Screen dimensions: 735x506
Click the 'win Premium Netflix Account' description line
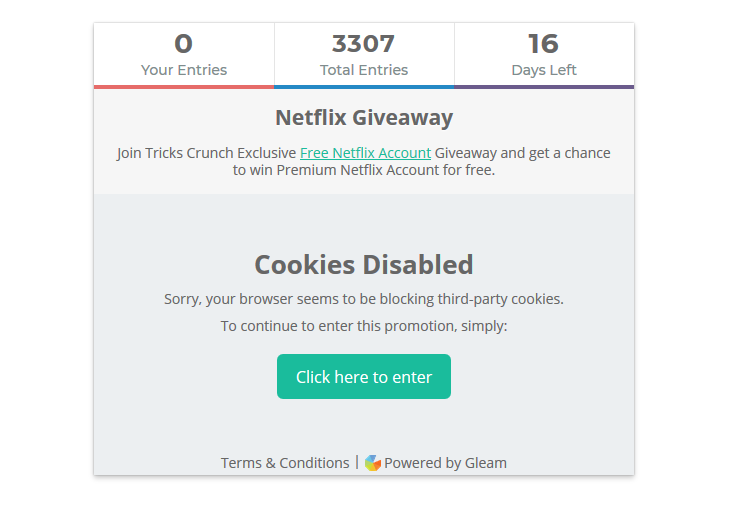click(364, 170)
